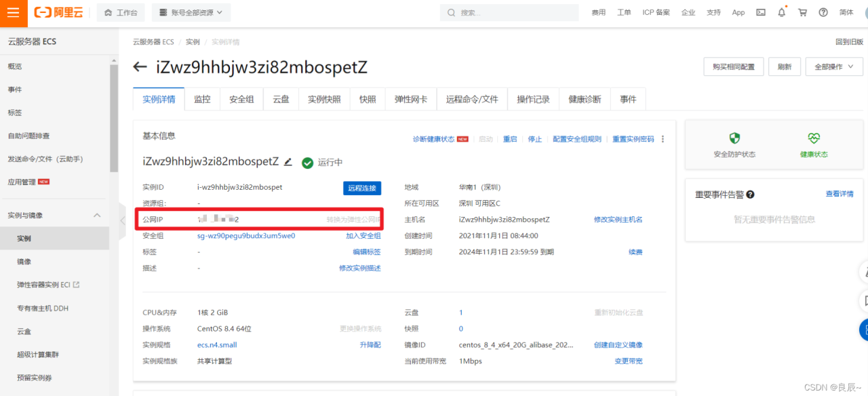Open security group sg-wz90pegu9budx3um5we0 link
The height and width of the screenshot is (396, 868).
pos(246,236)
